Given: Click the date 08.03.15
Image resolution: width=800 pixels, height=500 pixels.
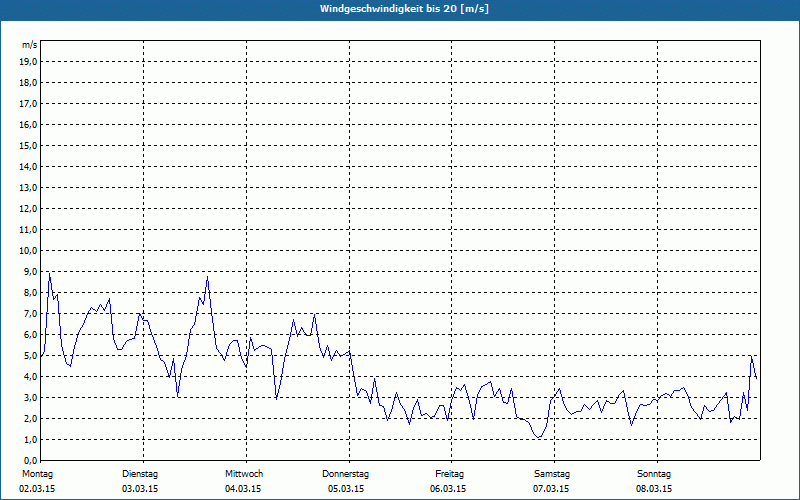Looking at the screenshot, I should pos(654,489).
